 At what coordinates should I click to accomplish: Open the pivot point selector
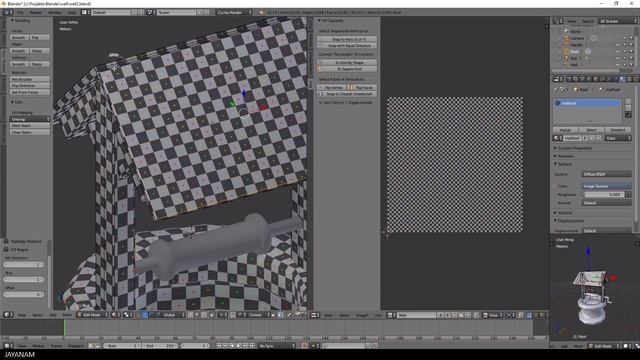(128, 315)
